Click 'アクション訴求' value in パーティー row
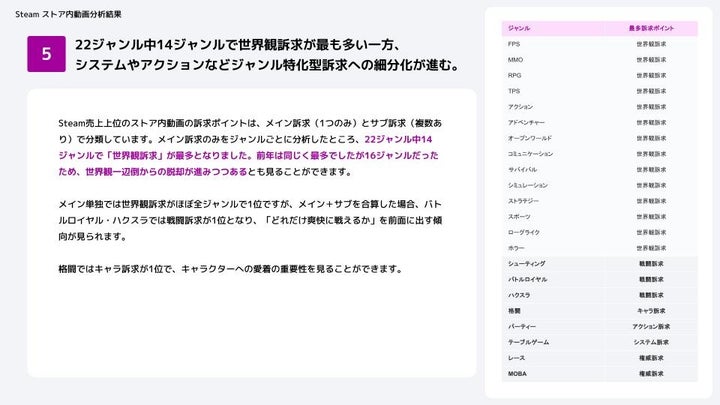Screen dimensions: 720x405 click(x=651, y=326)
